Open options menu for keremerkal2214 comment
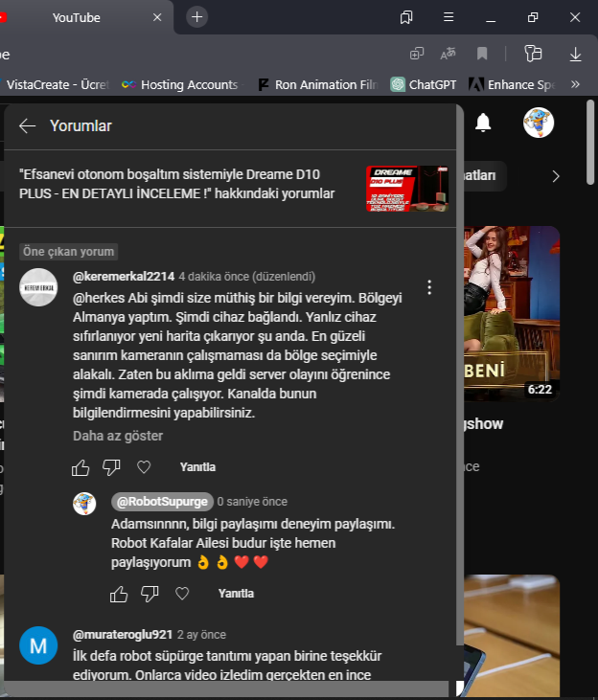 pos(429,287)
